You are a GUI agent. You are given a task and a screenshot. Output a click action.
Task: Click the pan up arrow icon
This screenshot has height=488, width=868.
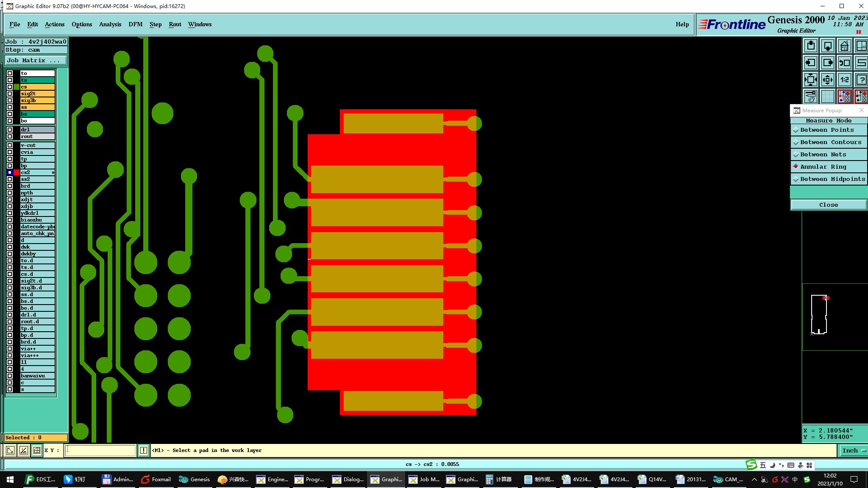[x=810, y=46]
